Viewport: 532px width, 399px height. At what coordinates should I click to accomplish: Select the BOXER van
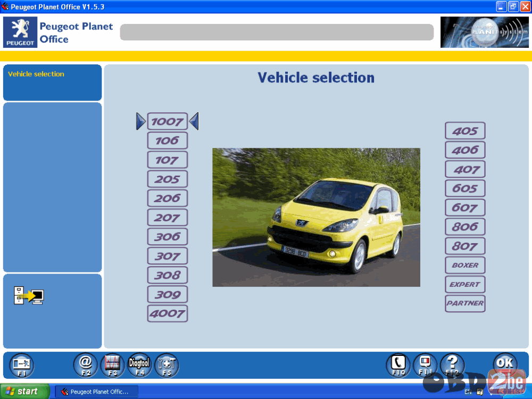point(465,265)
